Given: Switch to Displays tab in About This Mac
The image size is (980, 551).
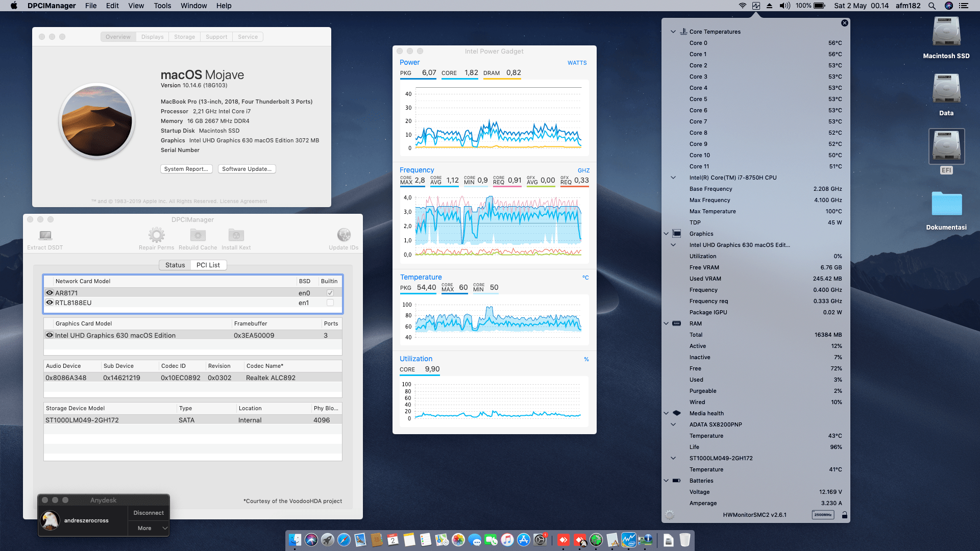Looking at the screenshot, I should click(152, 37).
